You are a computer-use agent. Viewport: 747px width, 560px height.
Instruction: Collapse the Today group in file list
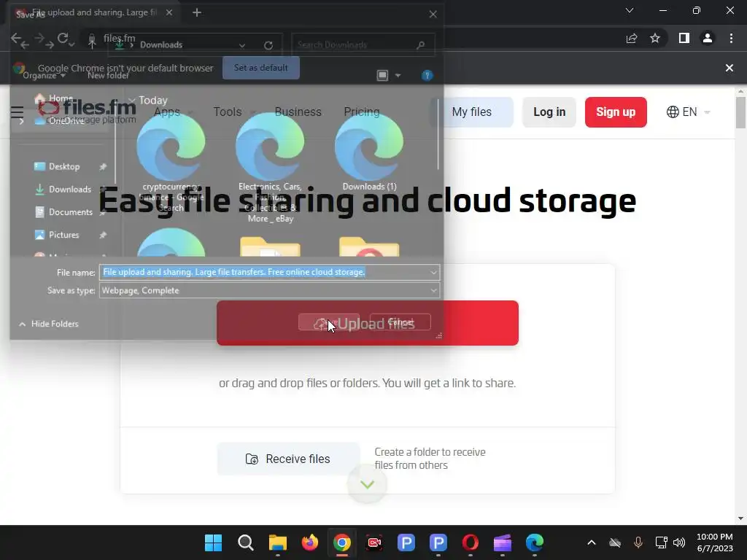click(132, 100)
